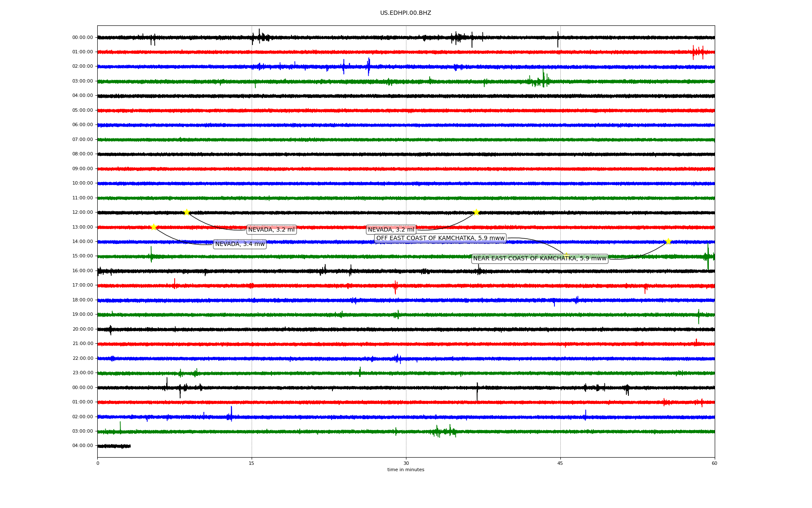812x508 pixels.
Task: Select the NEAR EAST COAST OF KAMCHATKA label
Action: pos(540,259)
